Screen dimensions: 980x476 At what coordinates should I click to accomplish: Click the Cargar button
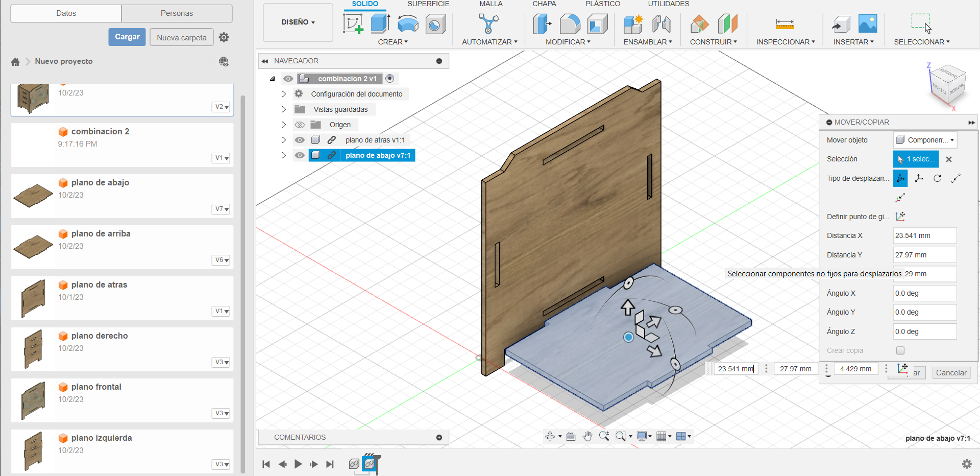point(127,37)
